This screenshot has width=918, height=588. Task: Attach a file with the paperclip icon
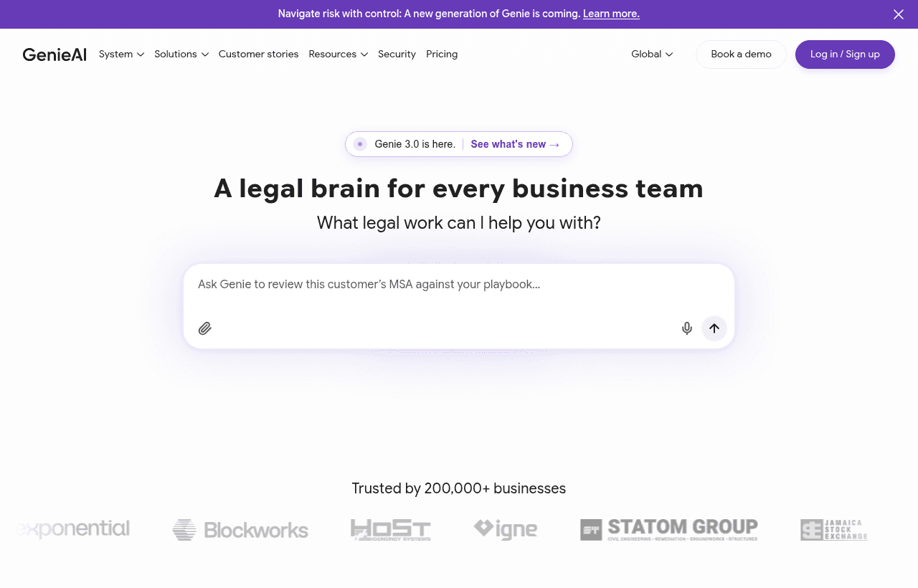click(205, 328)
